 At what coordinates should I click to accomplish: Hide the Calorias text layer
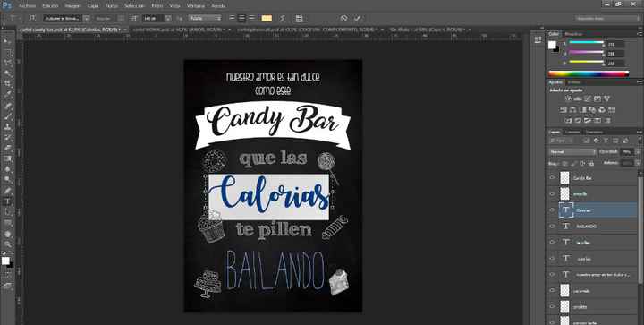[552, 210]
